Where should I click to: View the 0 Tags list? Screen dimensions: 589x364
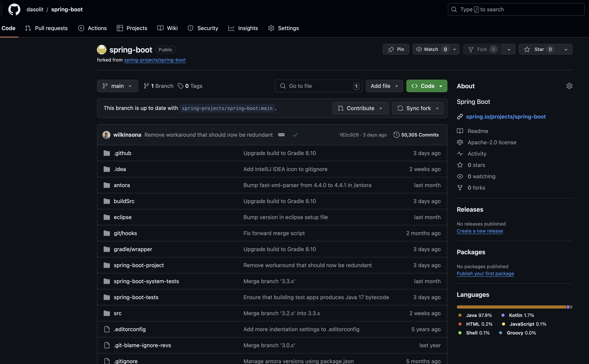coord(190,86)
